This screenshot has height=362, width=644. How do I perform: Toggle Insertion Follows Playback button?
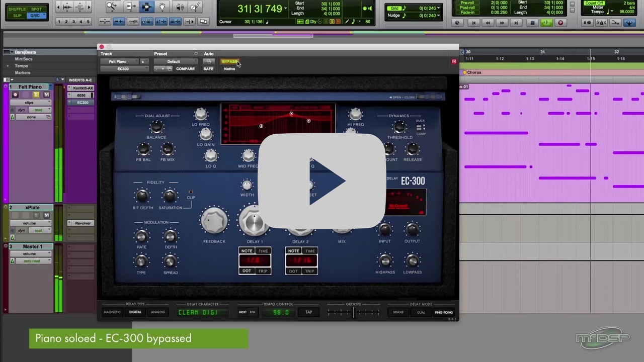coord(190,21)
